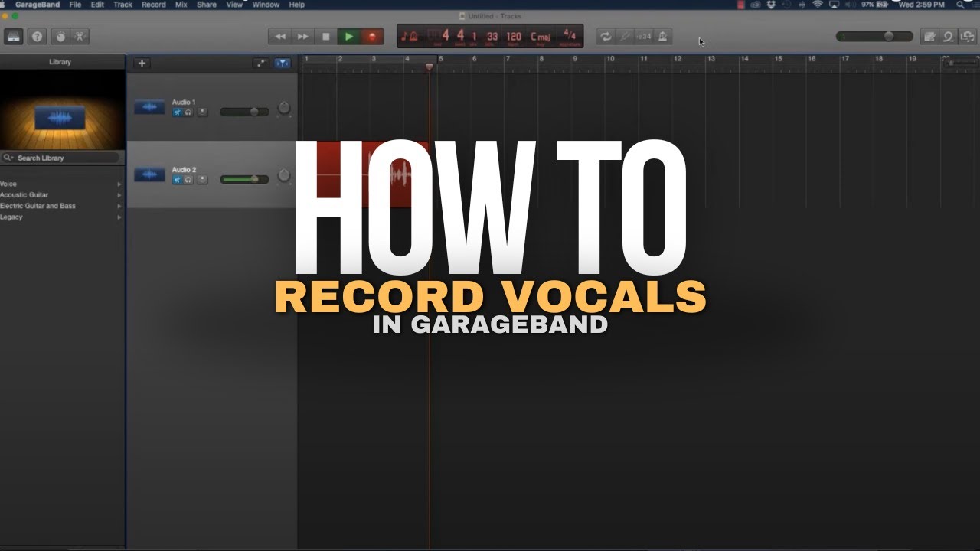This screenshot has height=551, width=980.
Task: Select Audio 1 track waveform icon
Action: click(x=149, y=107)
